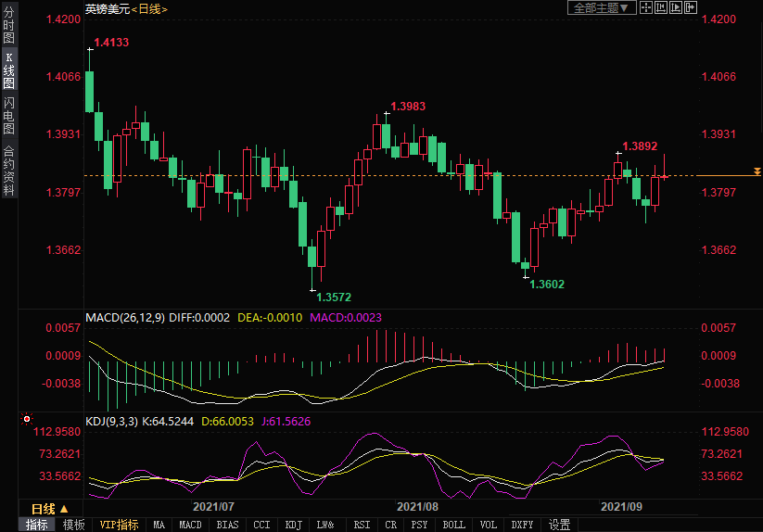763x532 pixels.
Task: Open 合约资料 contract info tab
Action: click(x=8, y=170)
